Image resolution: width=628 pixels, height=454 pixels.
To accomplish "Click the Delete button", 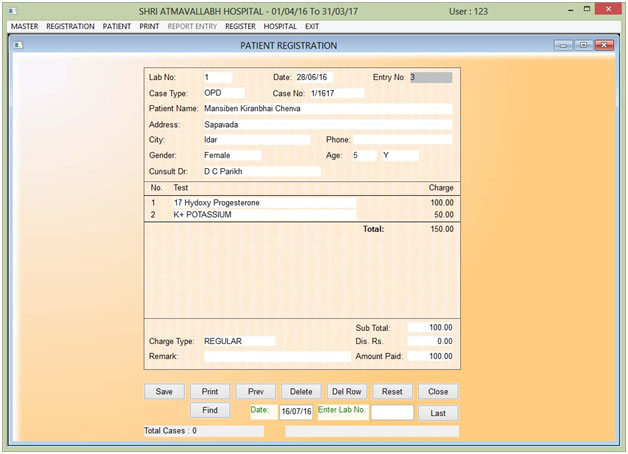I will pyautogui.click(x=301, y=392).
